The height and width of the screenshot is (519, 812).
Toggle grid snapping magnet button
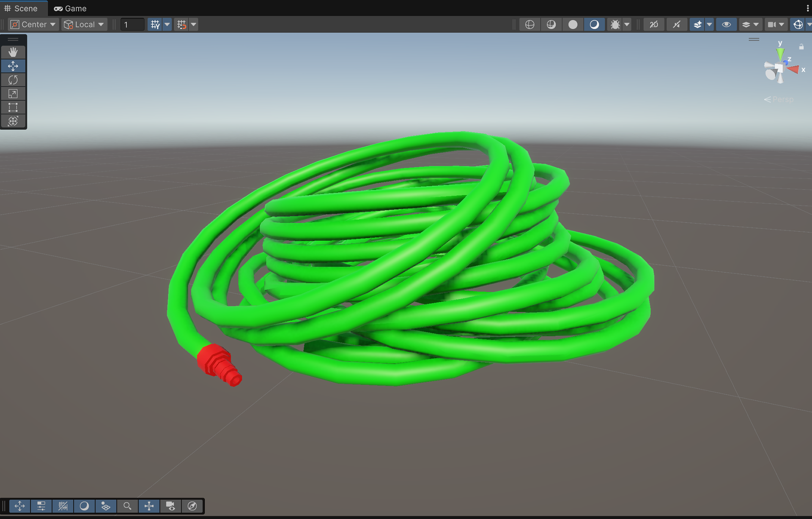(x=181, y=25)
